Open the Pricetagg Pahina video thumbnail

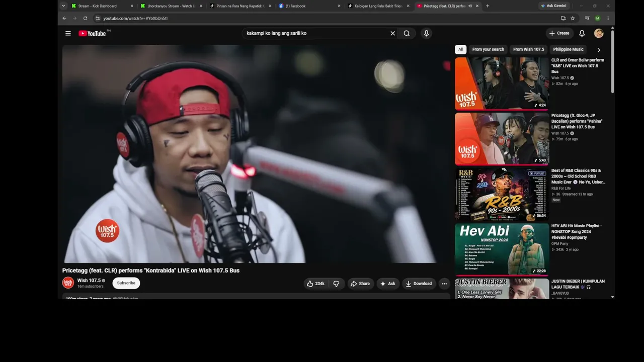[502, 139]
